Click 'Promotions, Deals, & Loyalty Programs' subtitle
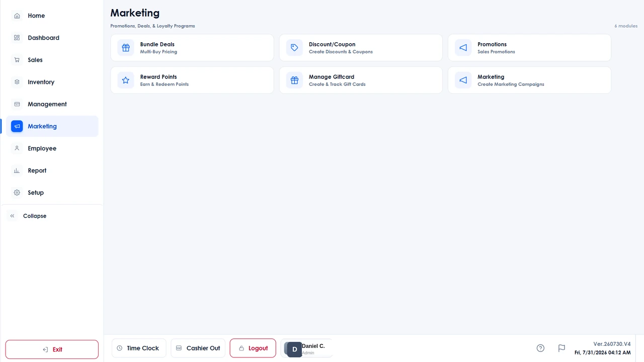Image resolution: width=644 pixels, height=362 pixels. point(152,26)
